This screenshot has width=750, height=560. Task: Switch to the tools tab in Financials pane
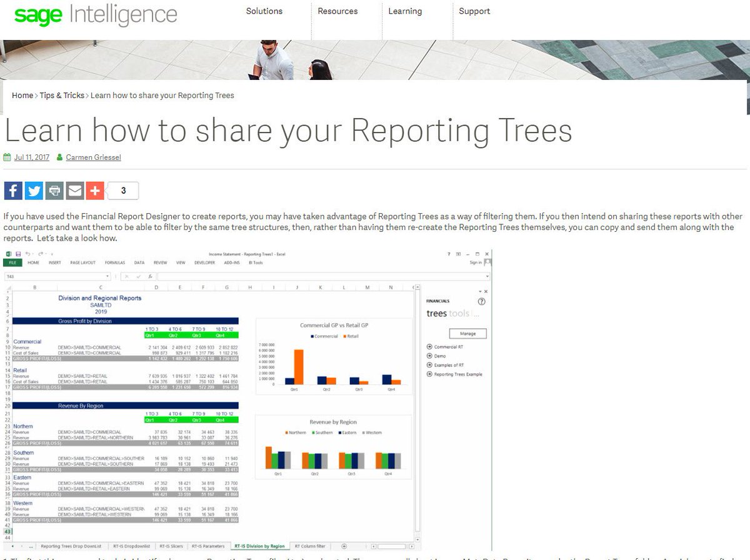pyautogui.click(x=459, y=314)
